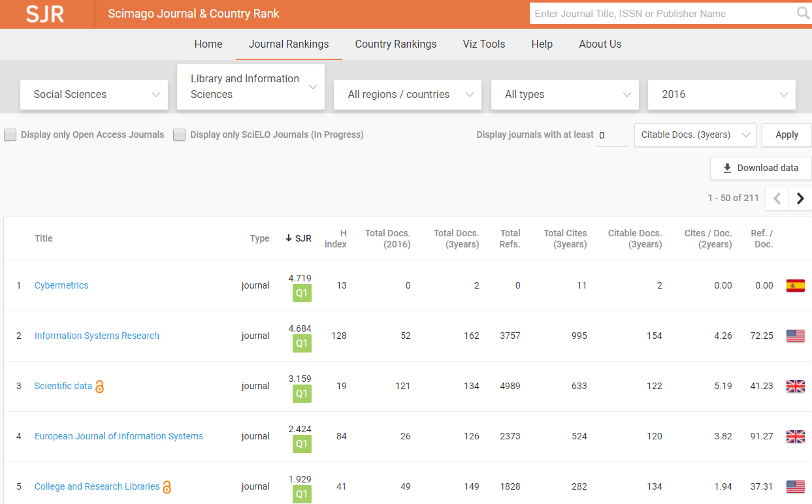
Task: Click the open access icon beside College and Research Libraries
Action: point(168,487)
